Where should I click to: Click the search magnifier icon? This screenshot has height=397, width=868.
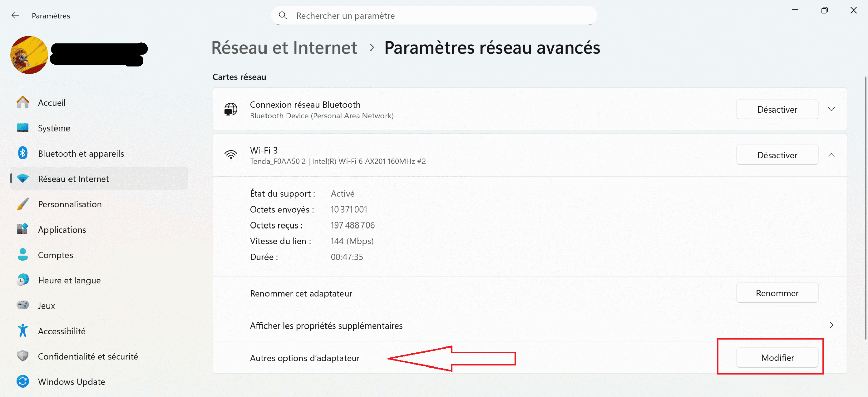[283, 16]
